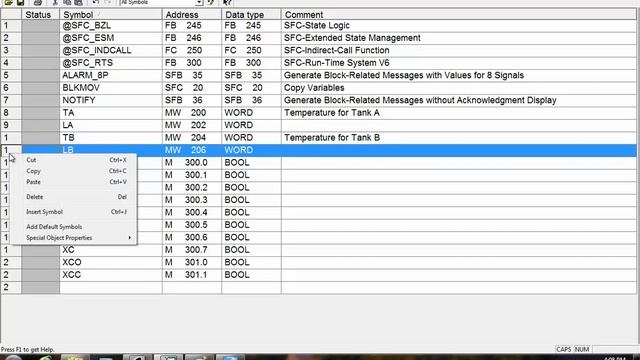640x360 pixels.
Task: Select the NOTIFY symbol cell
Action: (111, 100)
